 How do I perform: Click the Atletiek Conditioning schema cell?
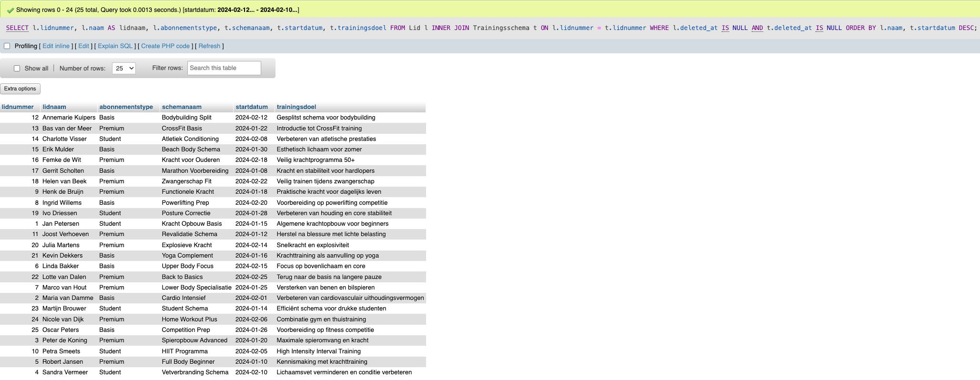196,139
